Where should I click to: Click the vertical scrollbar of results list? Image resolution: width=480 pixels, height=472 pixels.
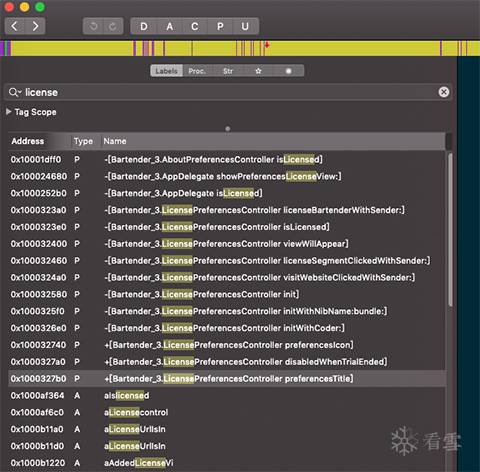[450, 230]
